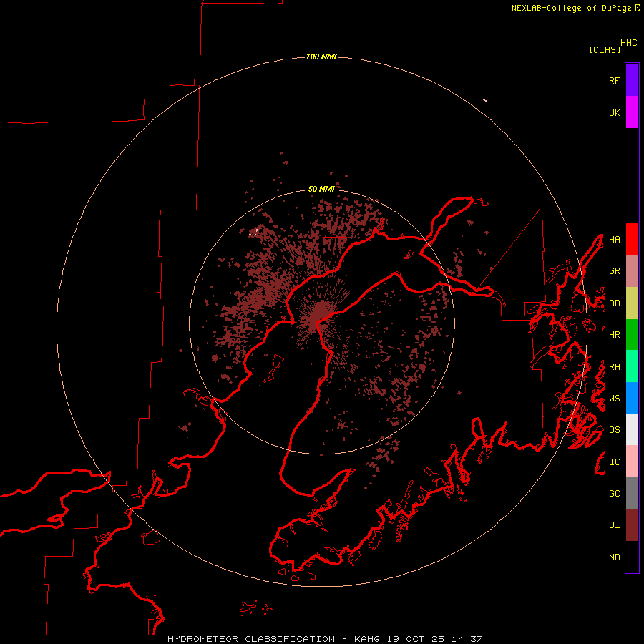Pick the HR green legend swatch
This screenshot has height=644, width=644.
632,335
